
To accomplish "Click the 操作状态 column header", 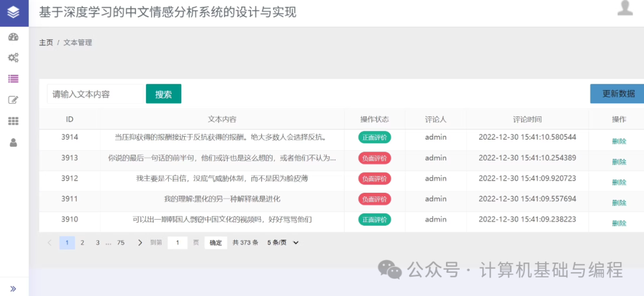I will tap(374, 119).
